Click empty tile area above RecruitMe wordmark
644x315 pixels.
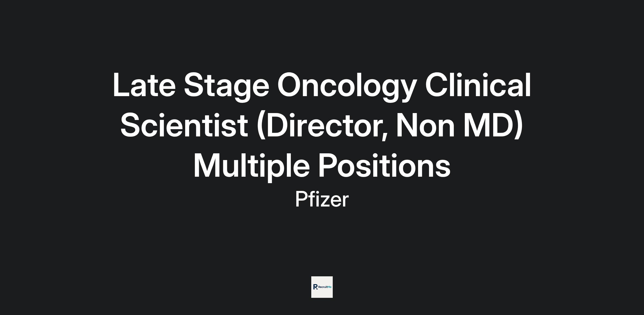[x=322, y=280]
